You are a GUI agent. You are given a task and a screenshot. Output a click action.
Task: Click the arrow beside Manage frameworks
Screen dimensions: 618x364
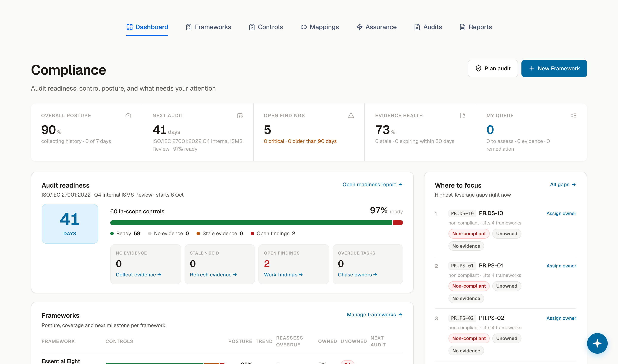(400, 314)
